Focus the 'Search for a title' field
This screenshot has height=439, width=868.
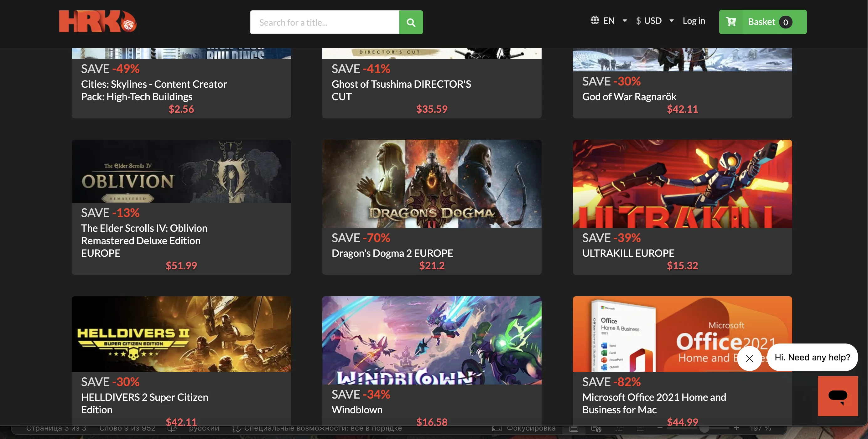pos(324,22)
